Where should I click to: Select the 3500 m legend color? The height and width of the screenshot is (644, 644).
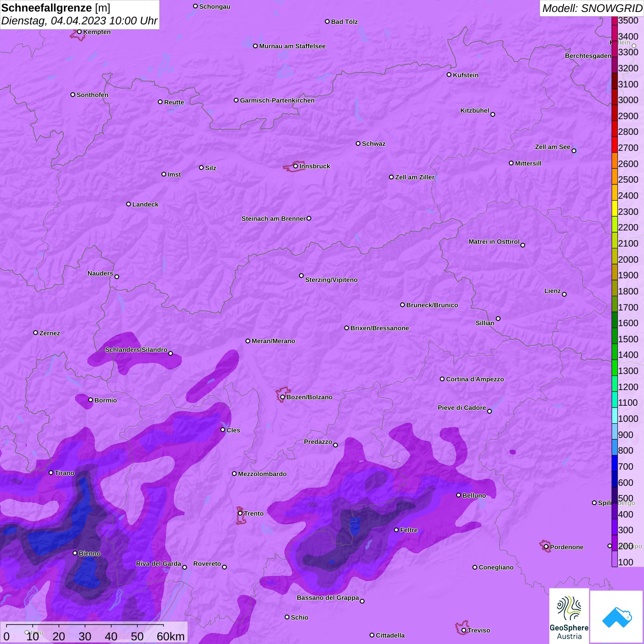point(615,21)
